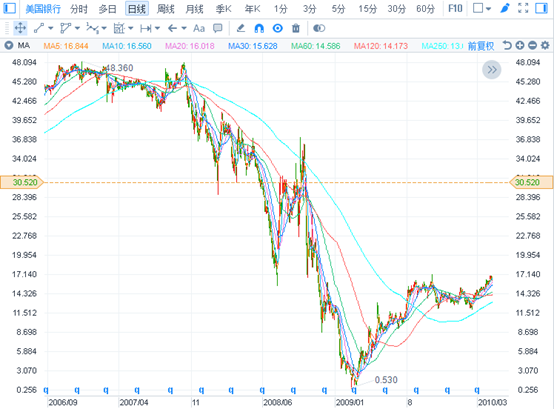Image resolution: width=554 pixels, height=409 pixels.
Task: Expand the measurement tool dropdown arrow
Action: 158,28
